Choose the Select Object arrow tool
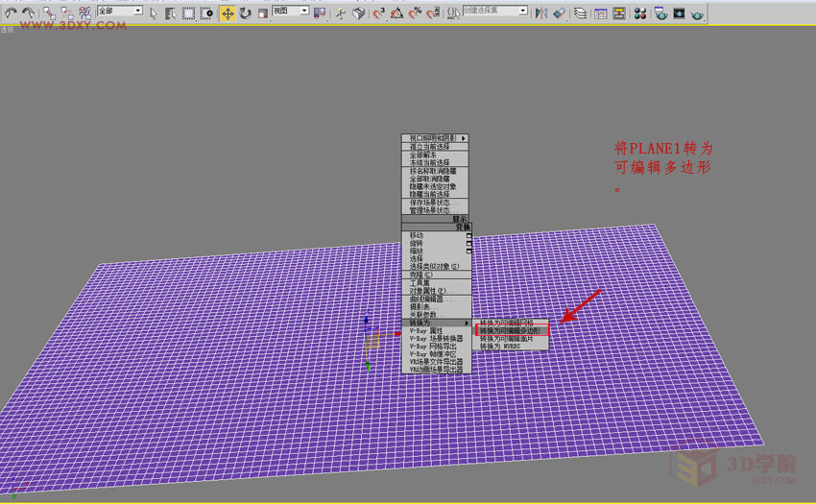Screen dimensions: 816x504 click(x=154, y=13)
